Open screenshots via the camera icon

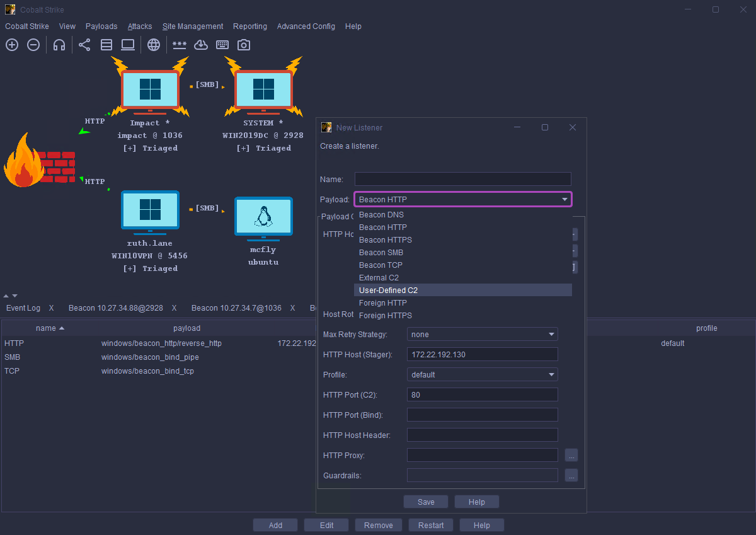point(244,45)
